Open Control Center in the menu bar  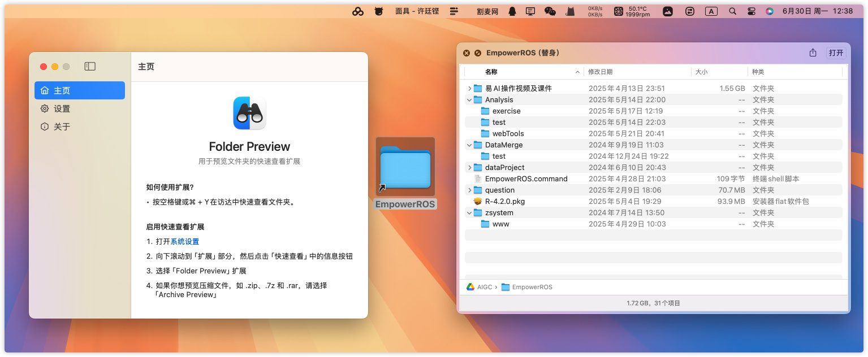pos(751,11)
